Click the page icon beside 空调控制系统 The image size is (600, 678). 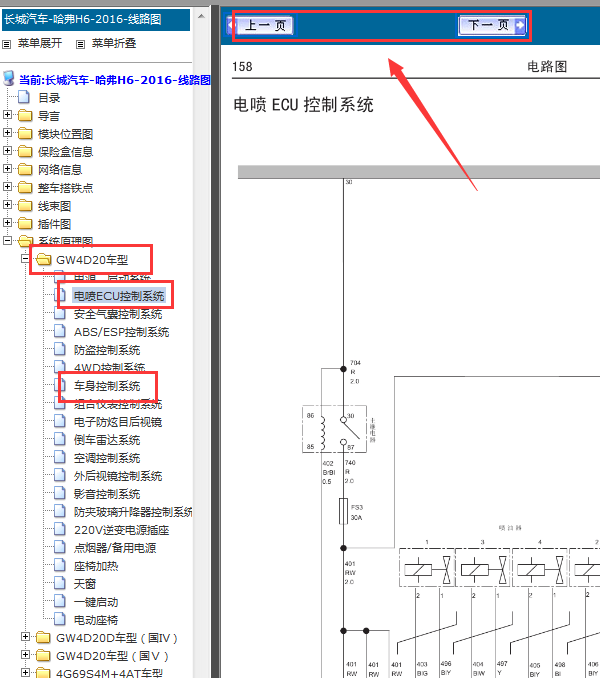coord(60,457)
